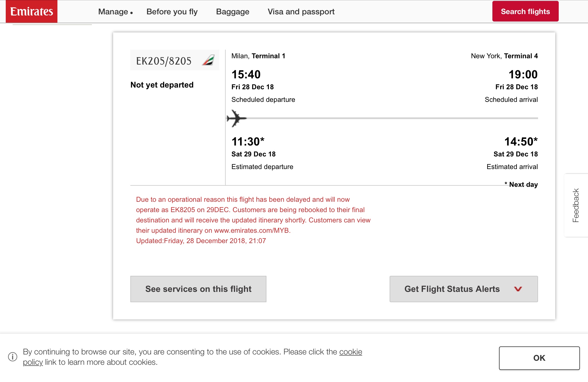Expand the Get Flight Status Alerts dropdown
The image size is (588, 382).
[x=463, y=289]
